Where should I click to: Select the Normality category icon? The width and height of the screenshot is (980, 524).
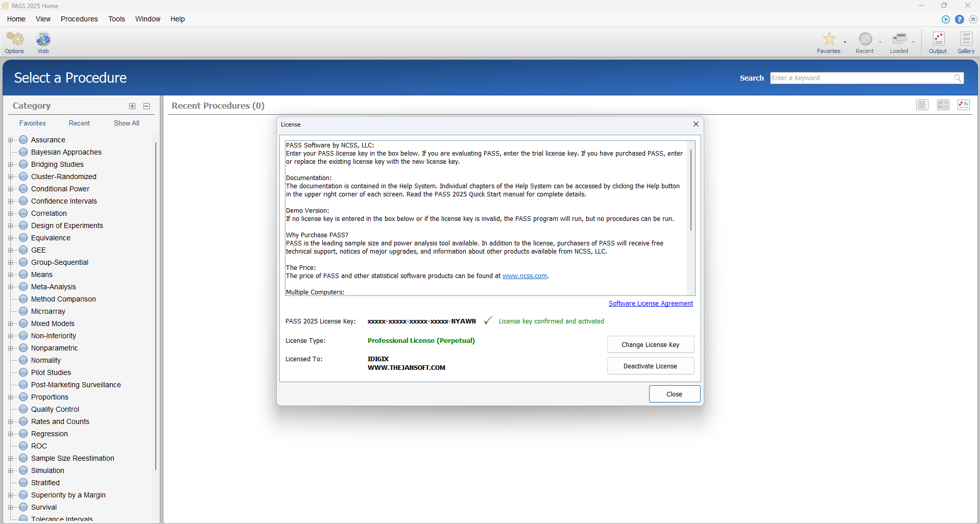pos(23,360)
